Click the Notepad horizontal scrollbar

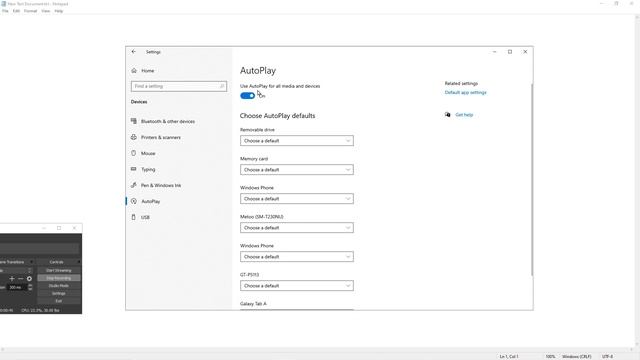click(317, 350)
